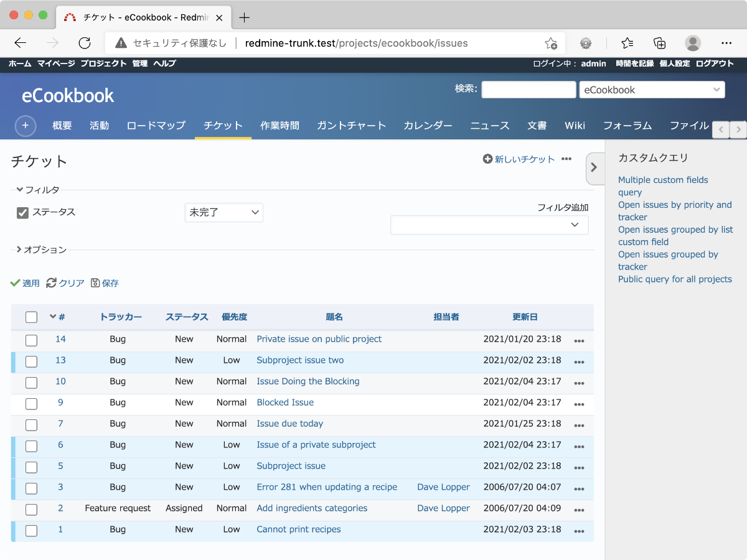747x560 pixels.
Task: Click クリア to reset filters
Action: point(65,283)
